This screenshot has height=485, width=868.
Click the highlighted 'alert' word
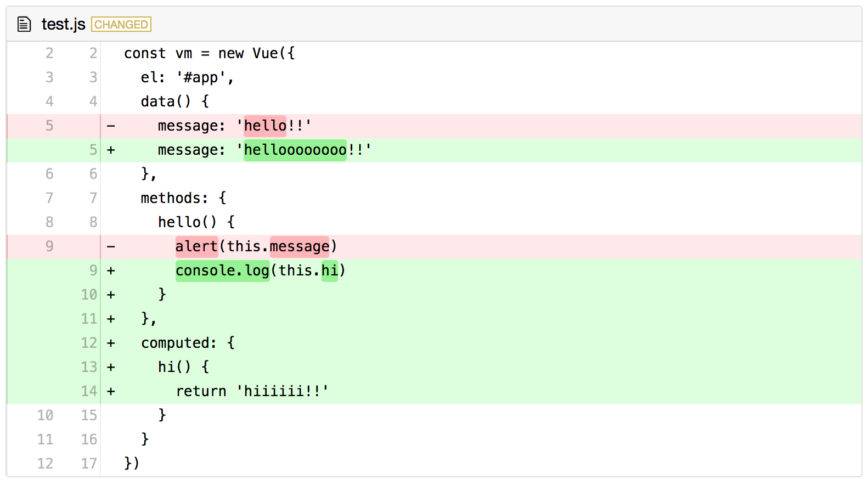[x=196, y=246]
